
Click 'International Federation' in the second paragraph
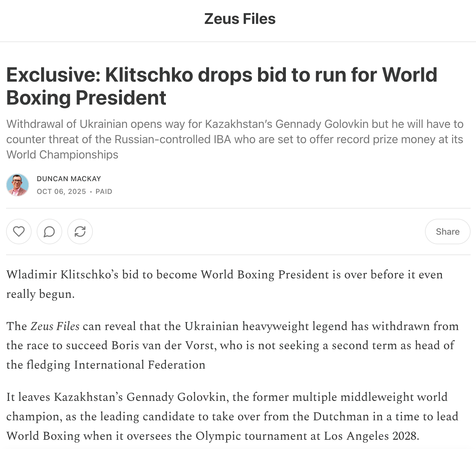point(139,365)
